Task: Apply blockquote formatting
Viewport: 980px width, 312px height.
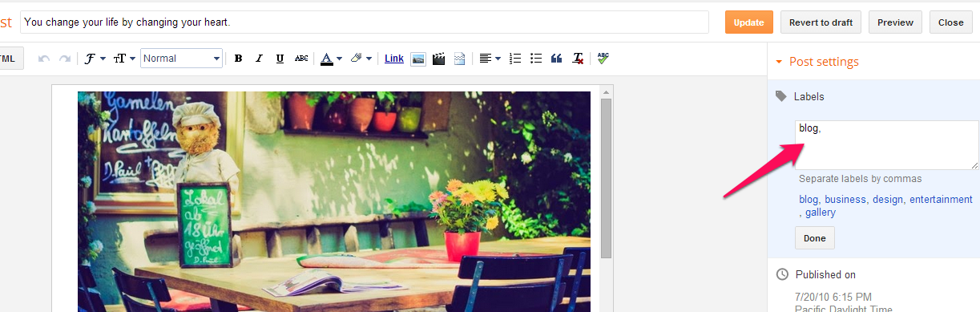Action: click(557, 59)
